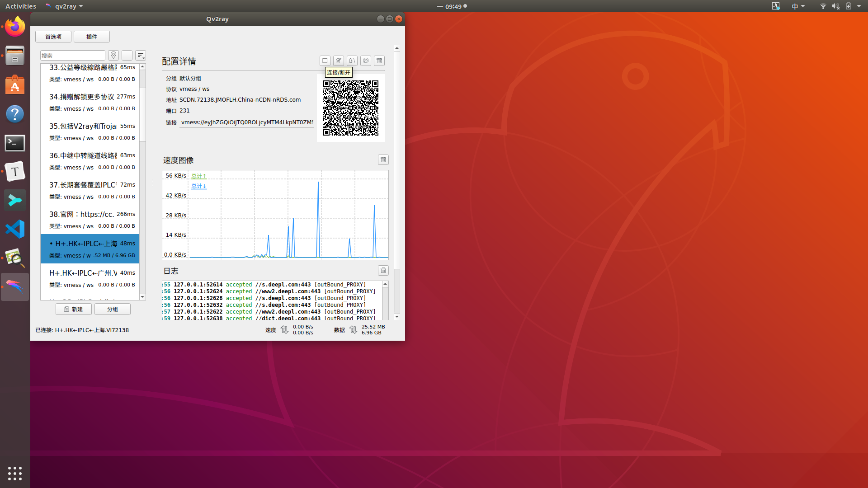Open the sort options dropdown button

coord(141,55)
